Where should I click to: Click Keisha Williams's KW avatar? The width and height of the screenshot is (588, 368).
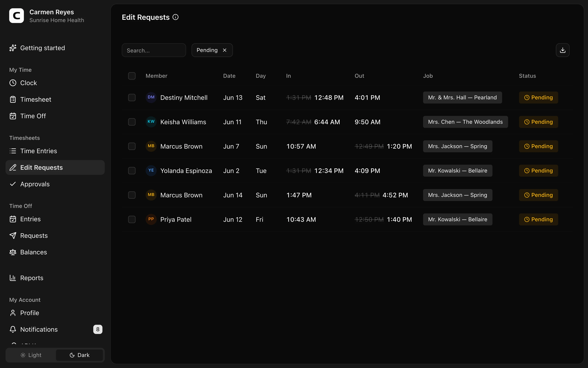pyautogui.click(x=151, y=122)
